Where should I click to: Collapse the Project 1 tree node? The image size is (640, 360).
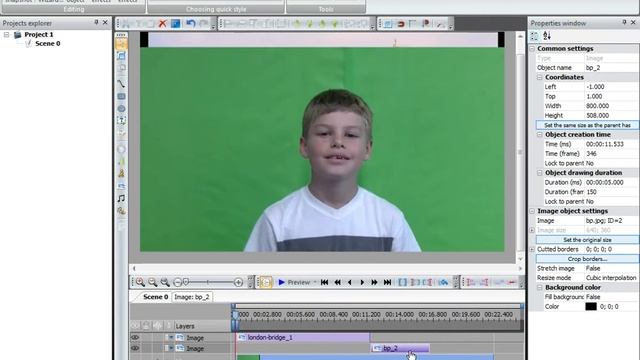(7, 35)
